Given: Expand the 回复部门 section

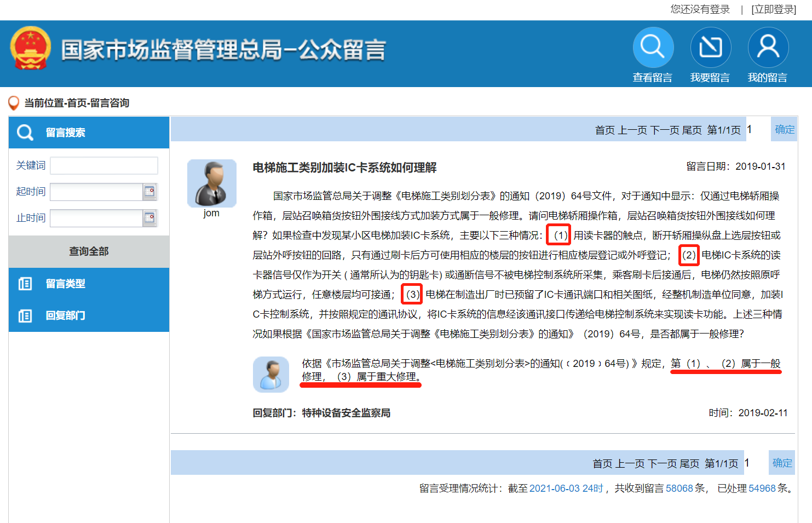Looking at the screenshot, I should tap(66, 315).
